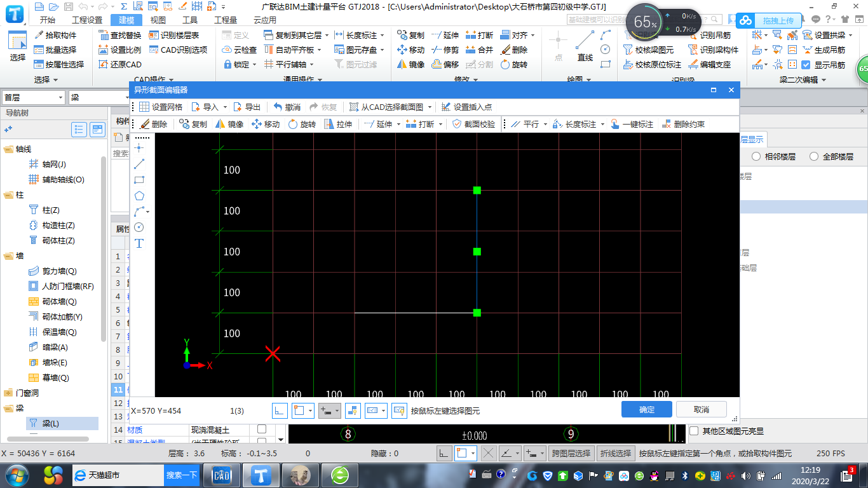Open the Windows Start menu
This screenshot has height=488, width=868.
17,474
